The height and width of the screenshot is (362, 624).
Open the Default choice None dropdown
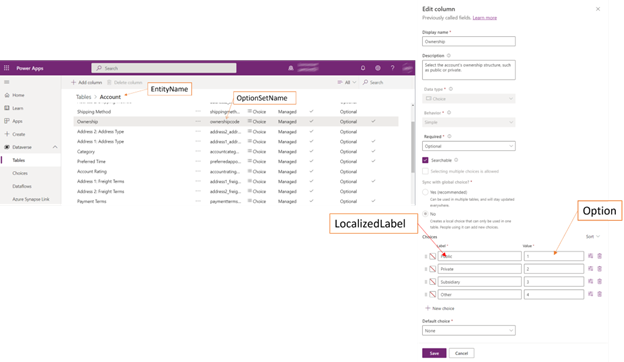click(468, 331)
